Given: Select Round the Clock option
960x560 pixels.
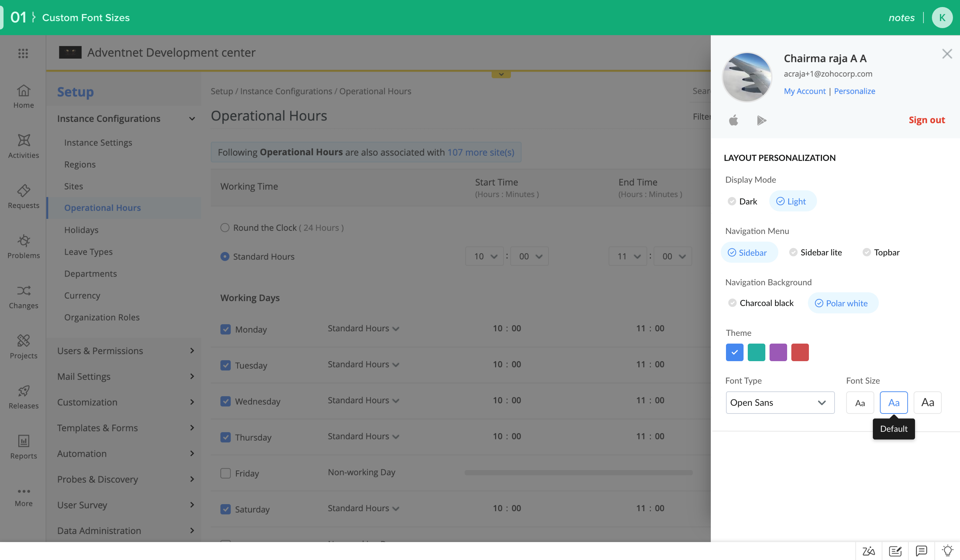Looking at the screenshot, I should tap(225, 228).
